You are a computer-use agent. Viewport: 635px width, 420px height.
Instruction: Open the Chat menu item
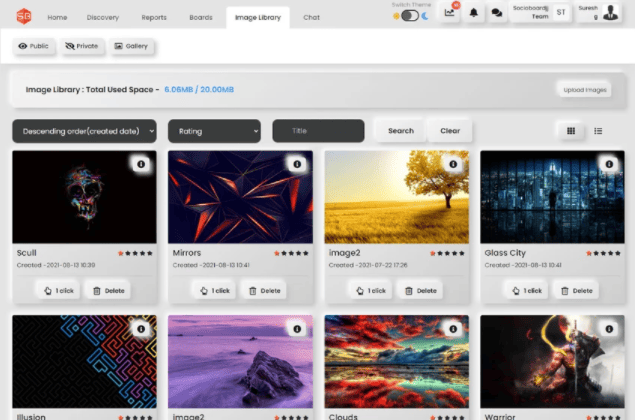coord(311,17)
